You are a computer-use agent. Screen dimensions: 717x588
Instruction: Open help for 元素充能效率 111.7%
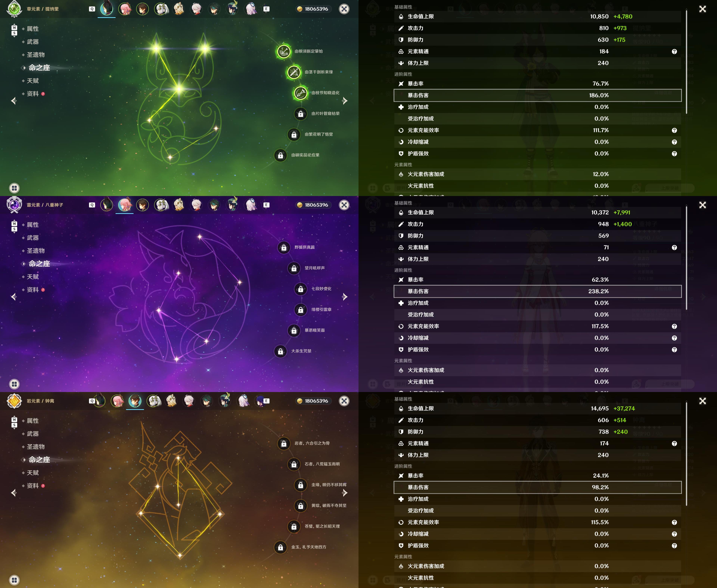[x=674, y=130]
